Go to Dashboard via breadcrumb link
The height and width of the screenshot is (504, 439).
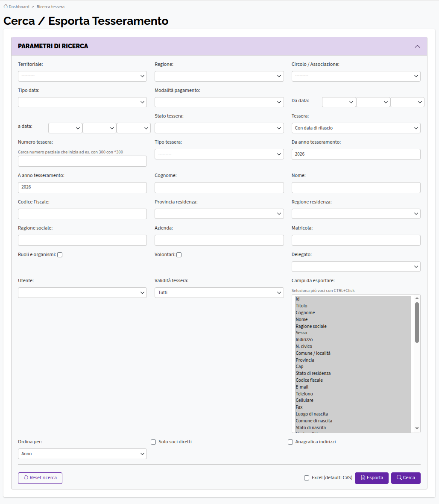coord(19,7)
